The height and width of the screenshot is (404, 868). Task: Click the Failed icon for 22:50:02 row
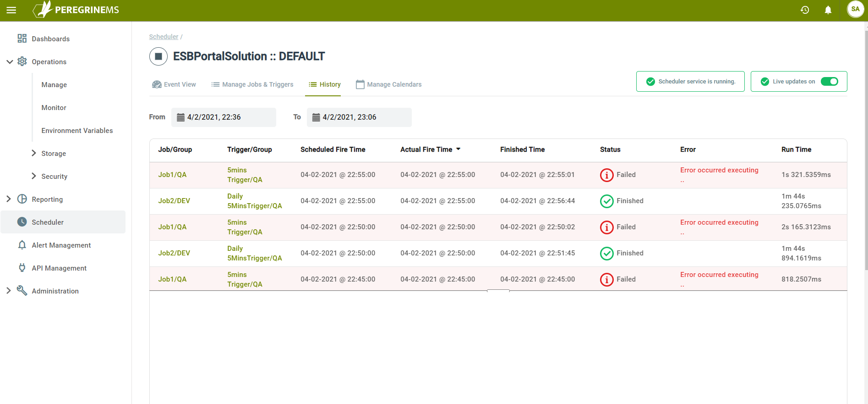607,227
